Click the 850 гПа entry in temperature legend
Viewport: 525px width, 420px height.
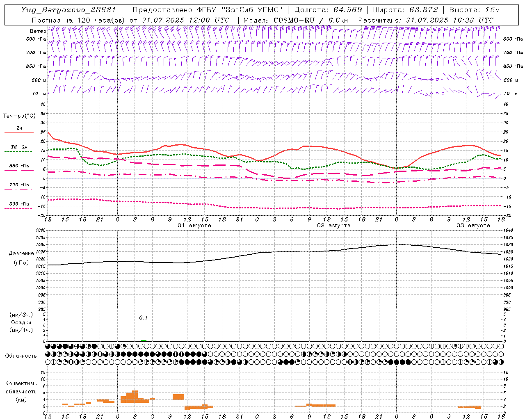tap(19, 166)
